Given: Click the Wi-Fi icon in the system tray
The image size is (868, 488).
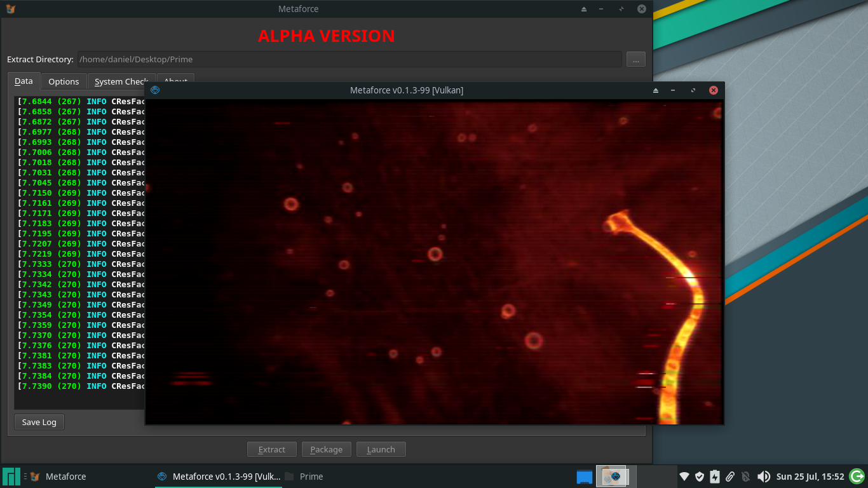Looking at the screenshot, I should click(x=684, y=477).
